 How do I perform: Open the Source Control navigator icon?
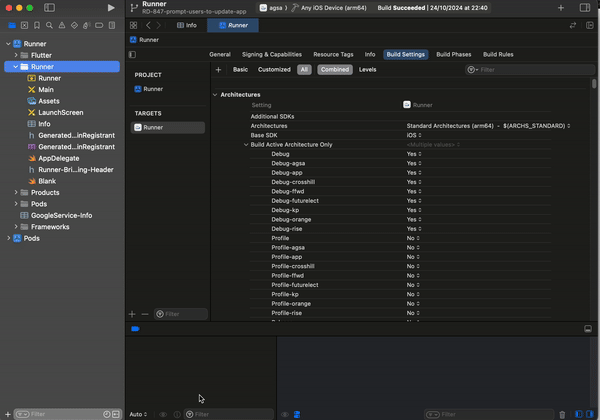[x=24, y=25]
